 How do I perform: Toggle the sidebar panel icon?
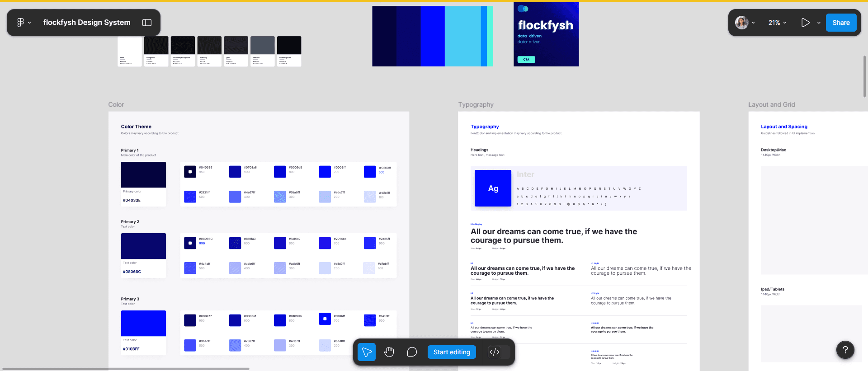pos(147,23)
